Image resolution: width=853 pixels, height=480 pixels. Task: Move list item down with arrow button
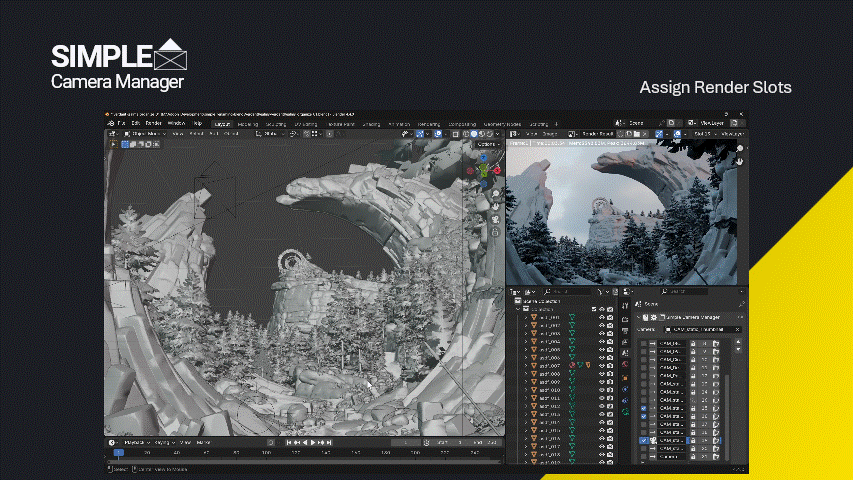point(738,349)
